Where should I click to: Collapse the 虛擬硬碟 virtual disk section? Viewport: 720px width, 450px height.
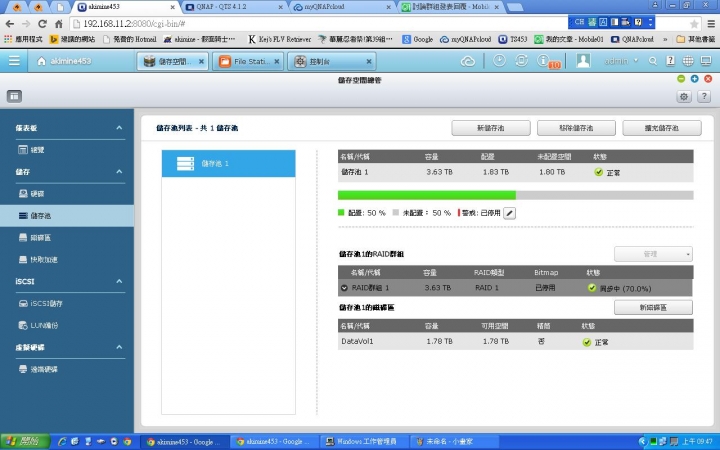(119, 347)
